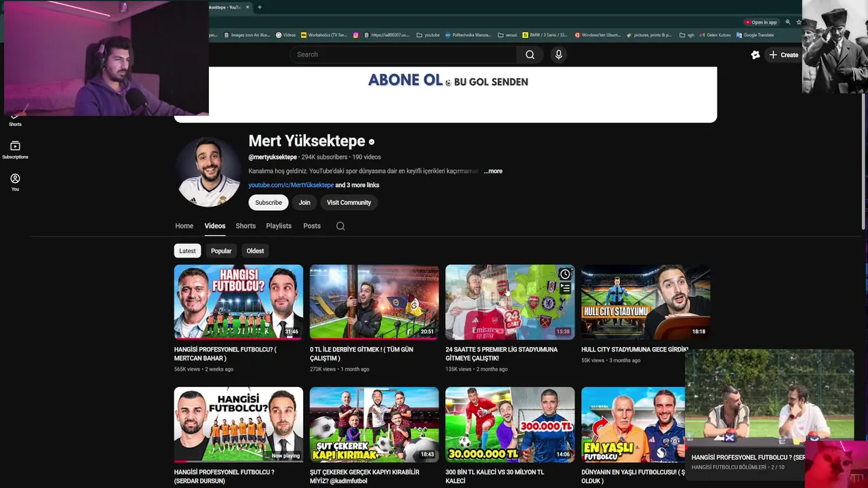This screenshot has width=868, height=488.
Task: Click the Open in app button
Action: [761, 22]
